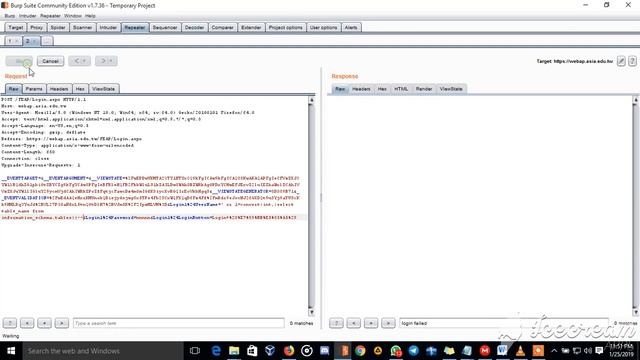Show request Params view tab
640x360 pixels.
(34, 89)
